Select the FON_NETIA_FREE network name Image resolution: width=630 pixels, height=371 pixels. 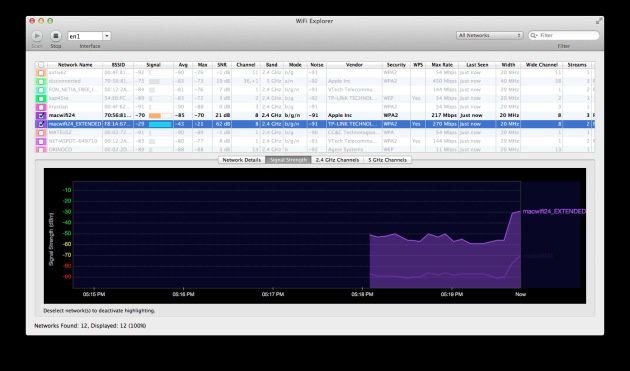(x=72, y=90)
